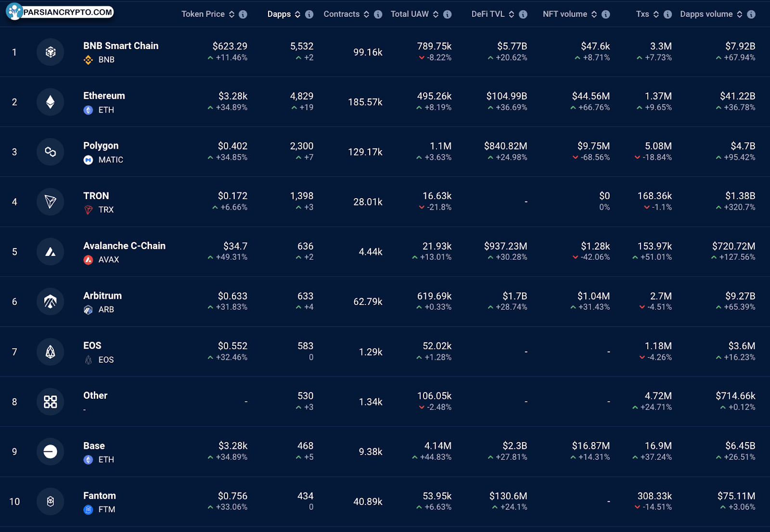Screen dimensions: 770x532
Task: Click the Avalanche C-Chain logo icon
Action: pyautogui.click(x=51, y=252)
